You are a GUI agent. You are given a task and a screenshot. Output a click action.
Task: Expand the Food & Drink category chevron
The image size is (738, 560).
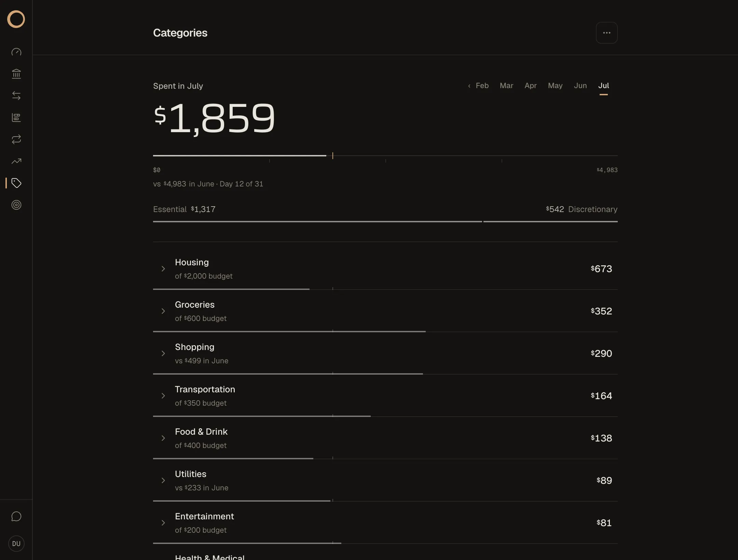pyautogui.click(x=163, y=438)
